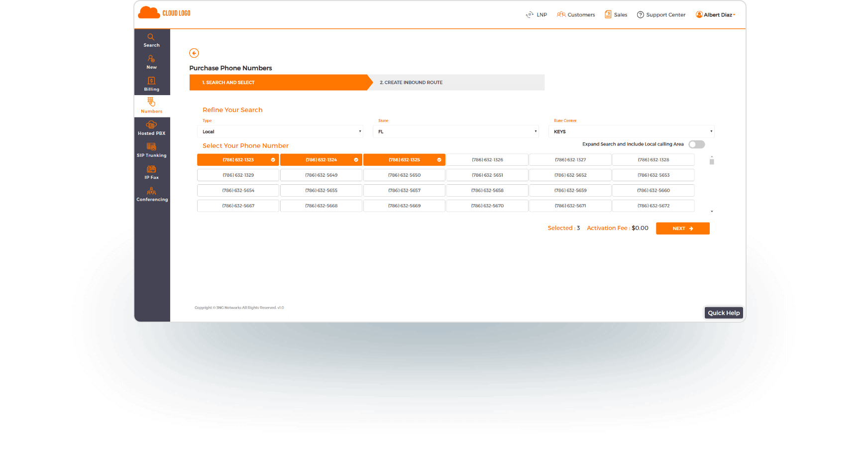868x470 pixels.
Task: Click the Cloud Logo icon
Action: coord(148,12)
